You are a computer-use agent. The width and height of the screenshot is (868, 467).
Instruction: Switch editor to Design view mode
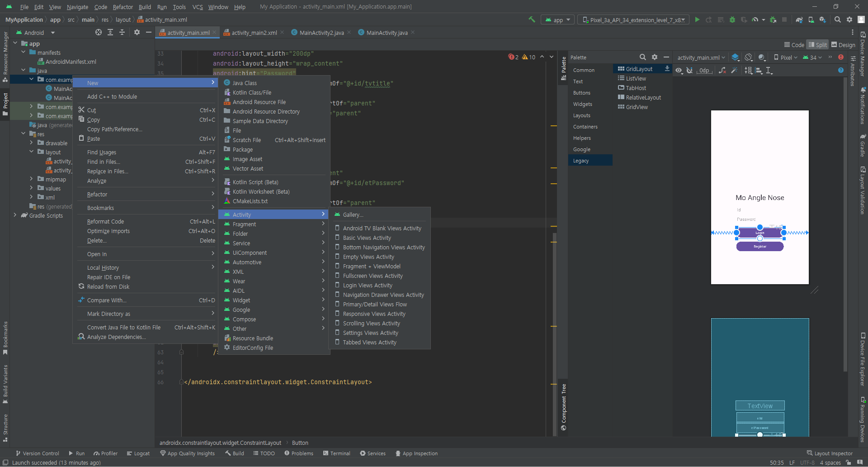coord(843,45)
